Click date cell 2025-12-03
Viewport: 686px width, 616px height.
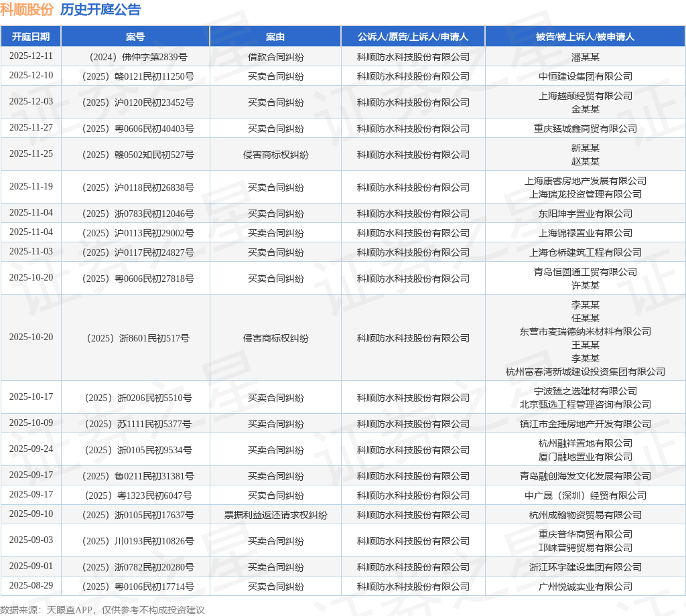click(31, 102)
